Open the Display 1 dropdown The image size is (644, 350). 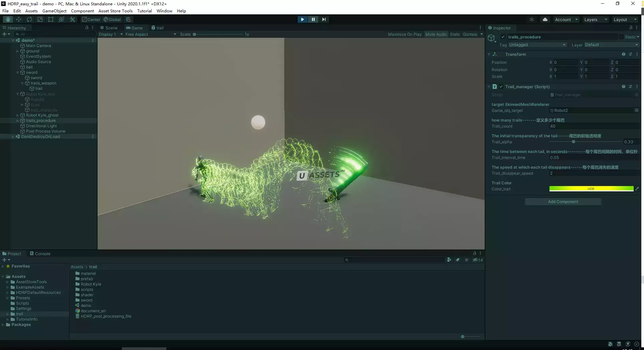pos(111,34)
